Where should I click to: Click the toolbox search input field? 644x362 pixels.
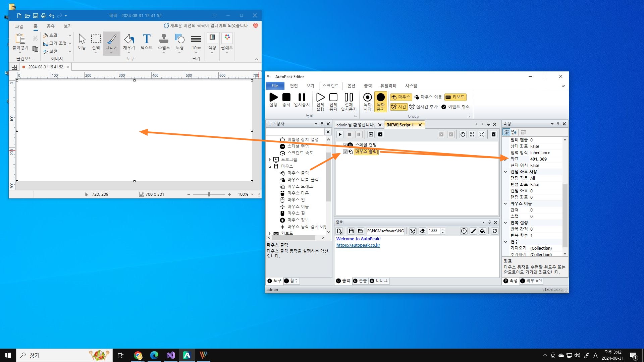[x=295, y=132]
